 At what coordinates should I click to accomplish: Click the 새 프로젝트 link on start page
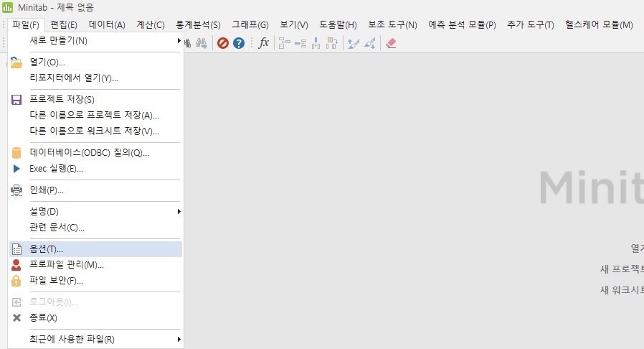point(622,269)
